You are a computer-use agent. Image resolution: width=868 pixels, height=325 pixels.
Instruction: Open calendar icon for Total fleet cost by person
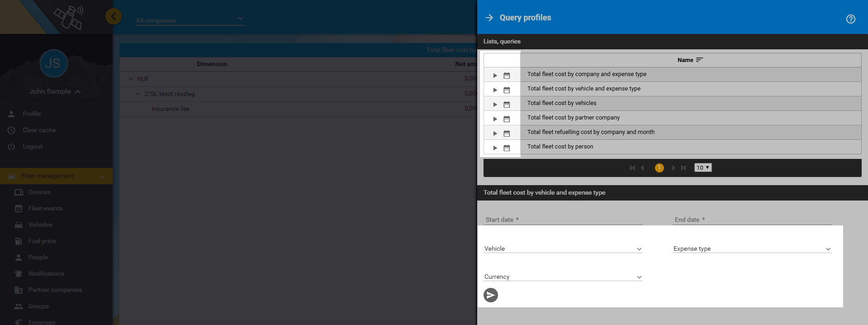[507, 148]
